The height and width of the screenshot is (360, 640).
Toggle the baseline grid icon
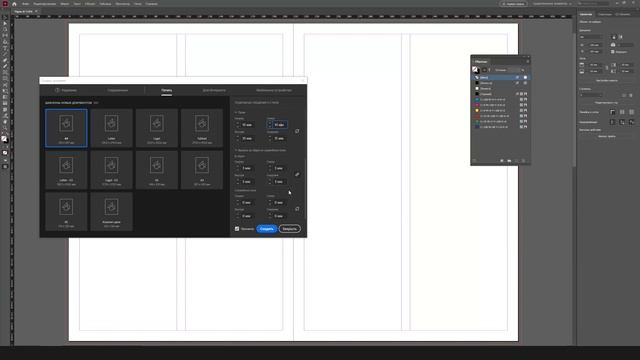click(x=622, y=112)
